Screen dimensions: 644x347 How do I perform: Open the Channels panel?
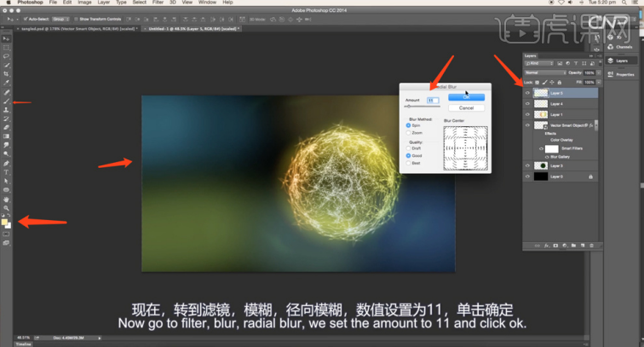pyautogui.click(x=621, y=47)
